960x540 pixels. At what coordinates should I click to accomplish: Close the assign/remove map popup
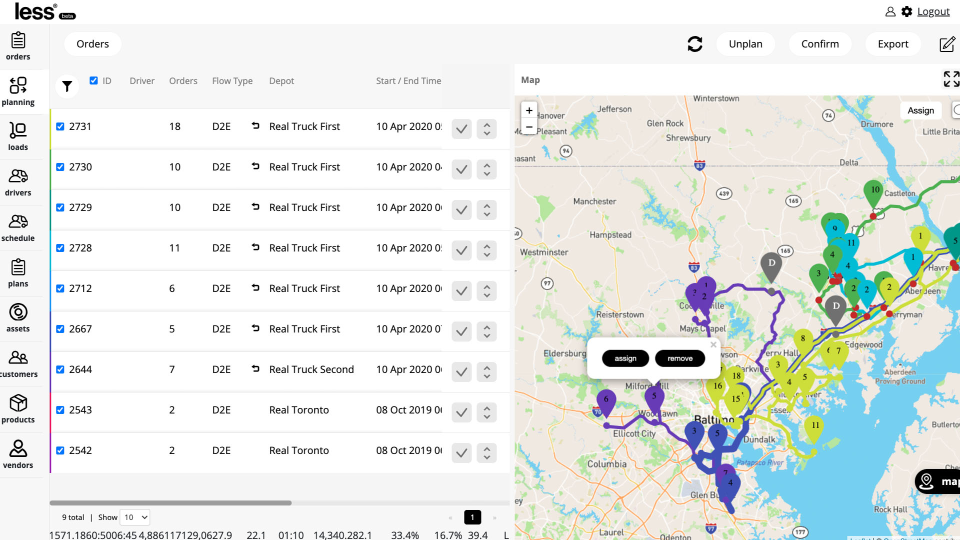[x=713, y=345]
